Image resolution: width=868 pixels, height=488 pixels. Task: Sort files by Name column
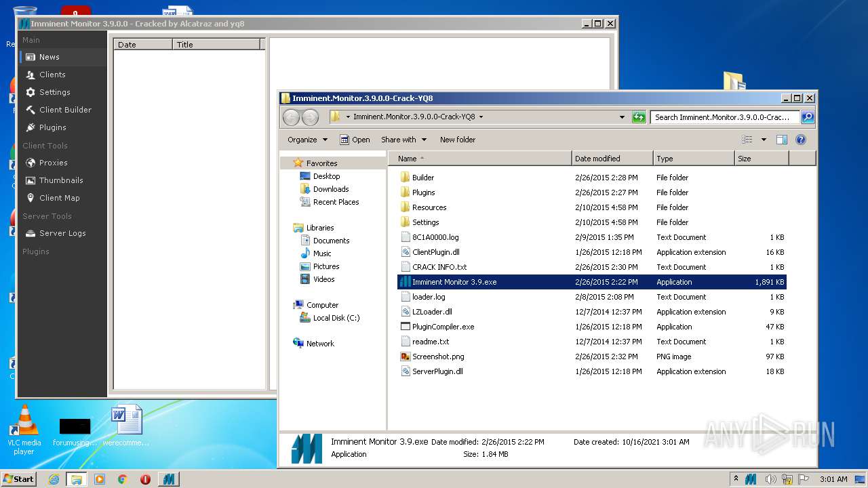[480, 159]
